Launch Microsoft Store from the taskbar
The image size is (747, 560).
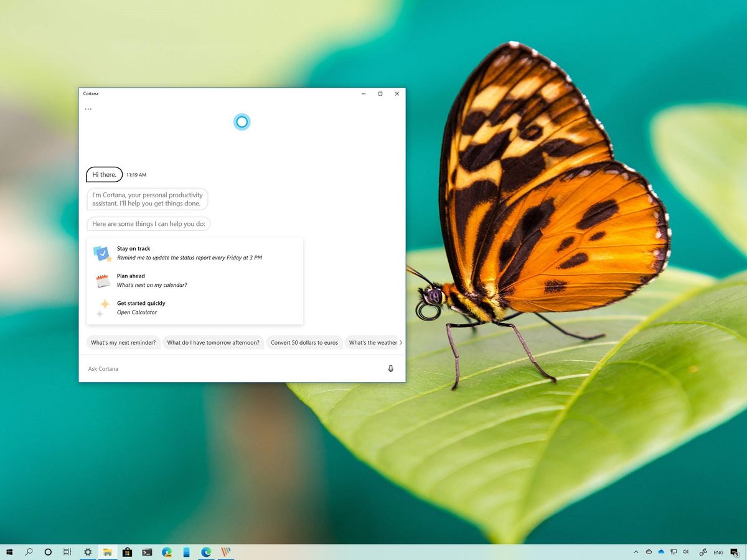[127, 552]
